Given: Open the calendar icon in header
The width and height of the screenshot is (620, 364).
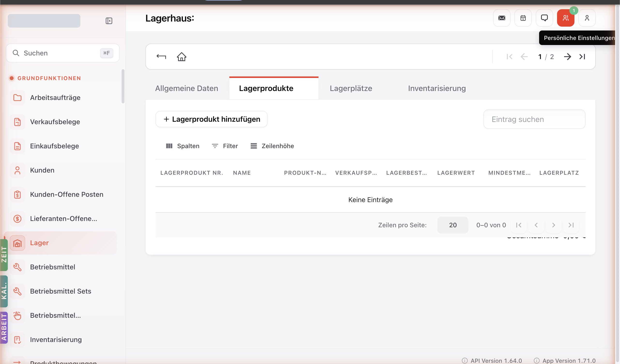Looking at the screenshot, I should coord(523,18).
